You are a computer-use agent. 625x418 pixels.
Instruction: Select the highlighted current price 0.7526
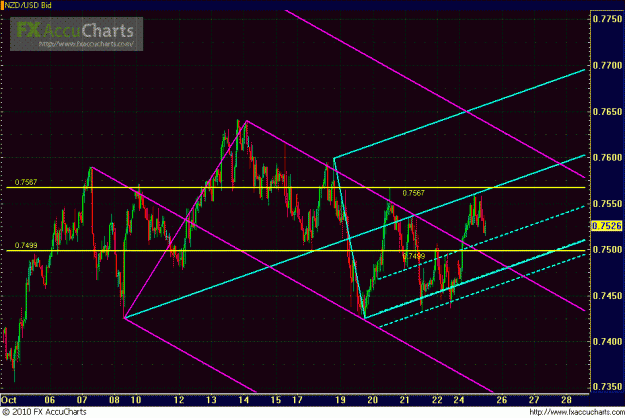pos(607,226)
